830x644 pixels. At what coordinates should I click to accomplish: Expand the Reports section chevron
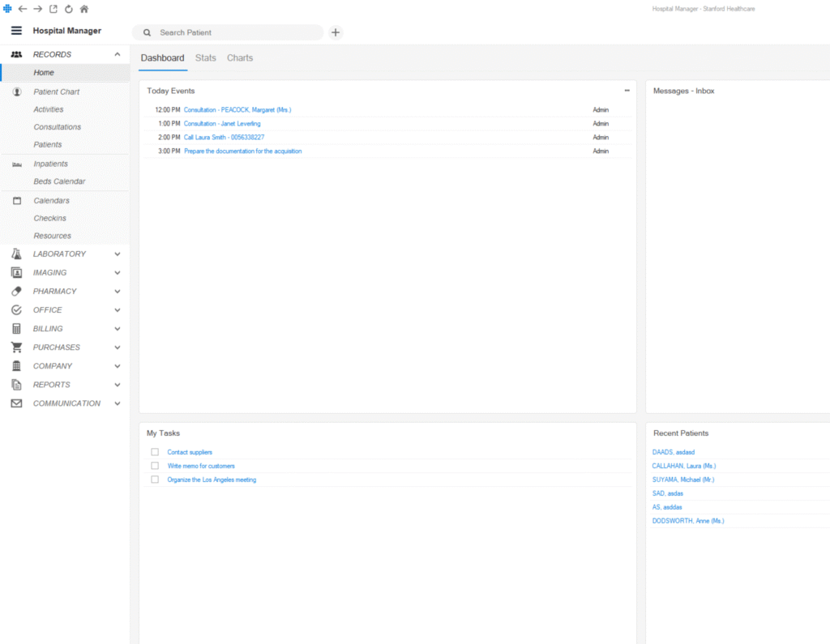118,385
